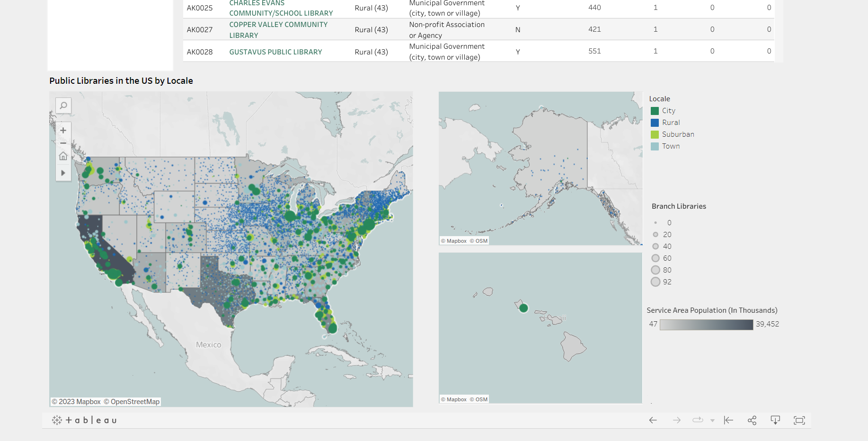Expand map tools arrow button
This screenshot has height=441, width=868.
(x=63, y=173)
